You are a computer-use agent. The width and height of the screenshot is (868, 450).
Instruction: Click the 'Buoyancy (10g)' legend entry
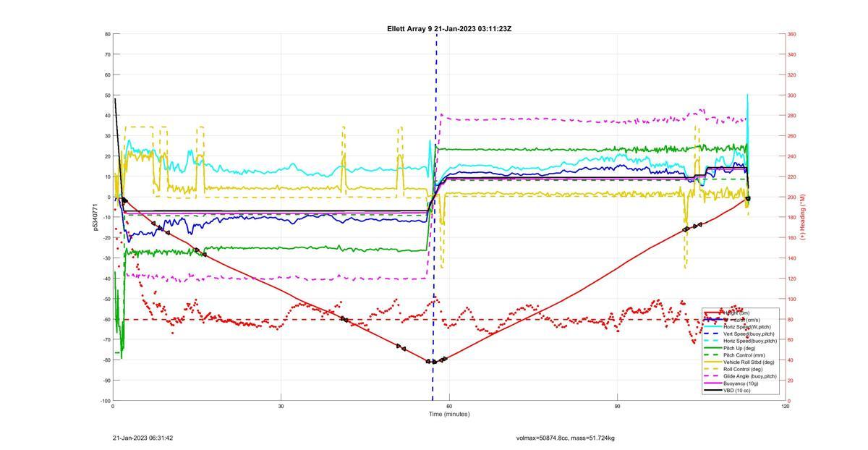(x=740, y=383)
